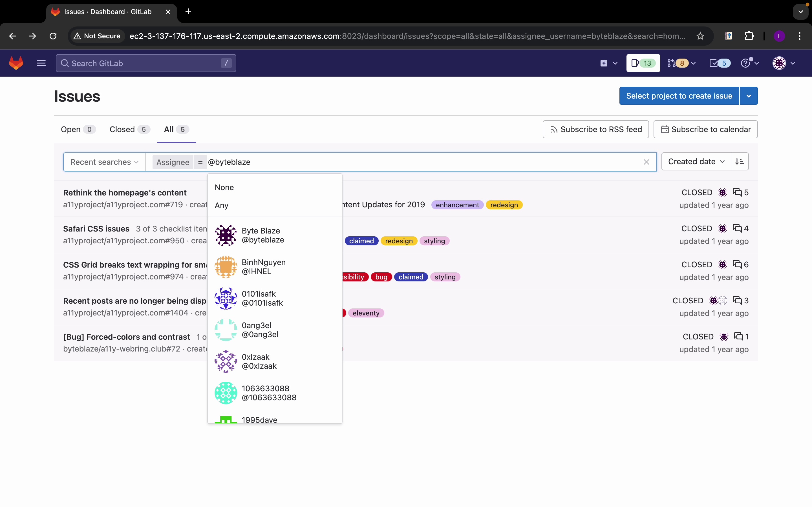Viewport: 812px width, 507px height.
Task: Open the Recent searches dropdown
Action: click(104, 162)
